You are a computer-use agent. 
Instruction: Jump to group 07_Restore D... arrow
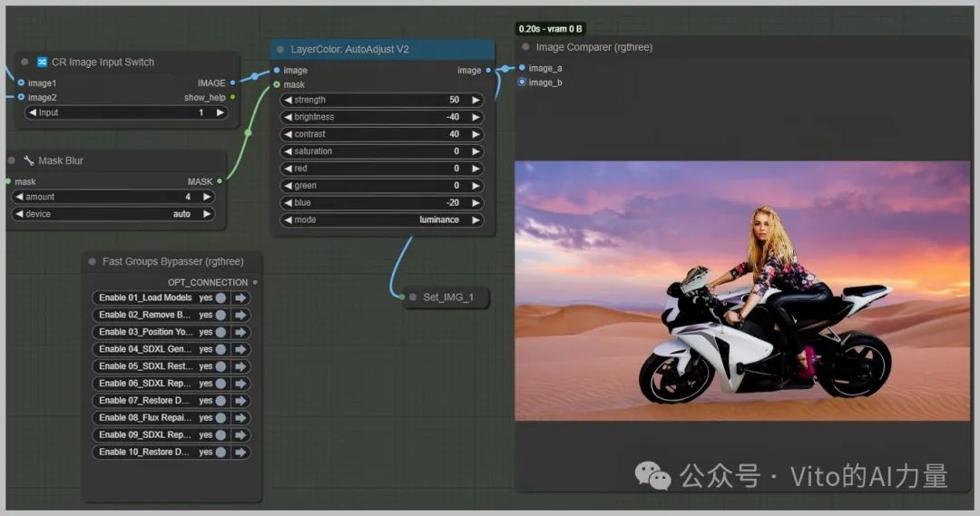click(x=240, y=401)
